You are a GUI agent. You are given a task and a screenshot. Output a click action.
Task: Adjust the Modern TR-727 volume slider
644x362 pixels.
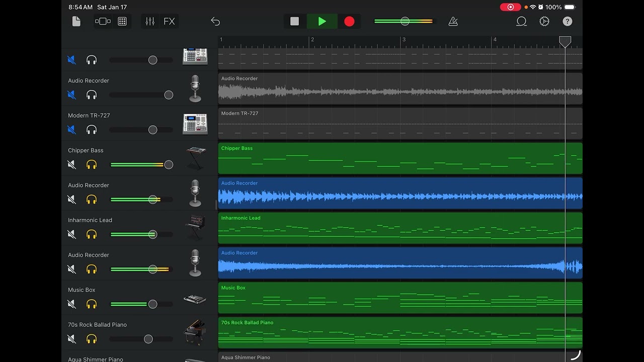[141, 130]
